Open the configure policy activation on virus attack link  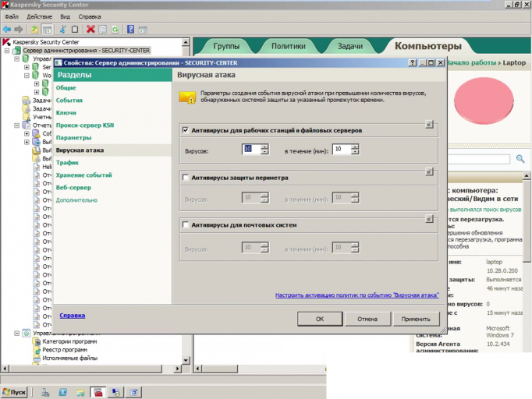tap(357, 295)
